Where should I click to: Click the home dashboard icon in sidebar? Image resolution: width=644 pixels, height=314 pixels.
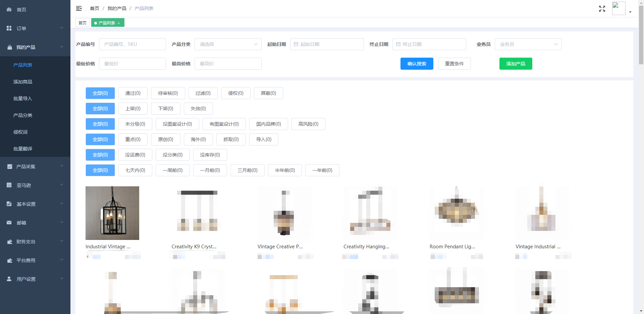tap(9, 10)
